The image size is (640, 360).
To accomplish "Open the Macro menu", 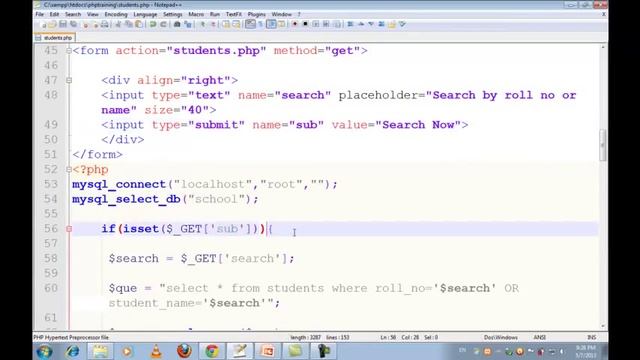I will (196, 14).
